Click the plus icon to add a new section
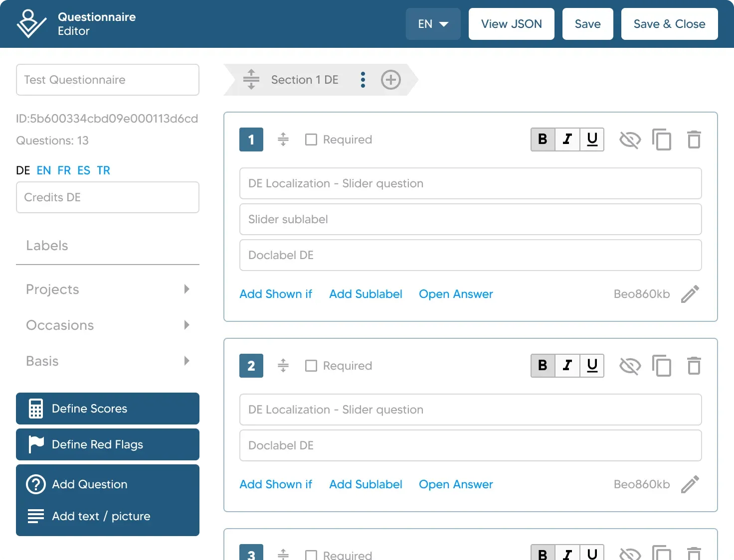Screen dimensions: 734x560 point(391,80)
